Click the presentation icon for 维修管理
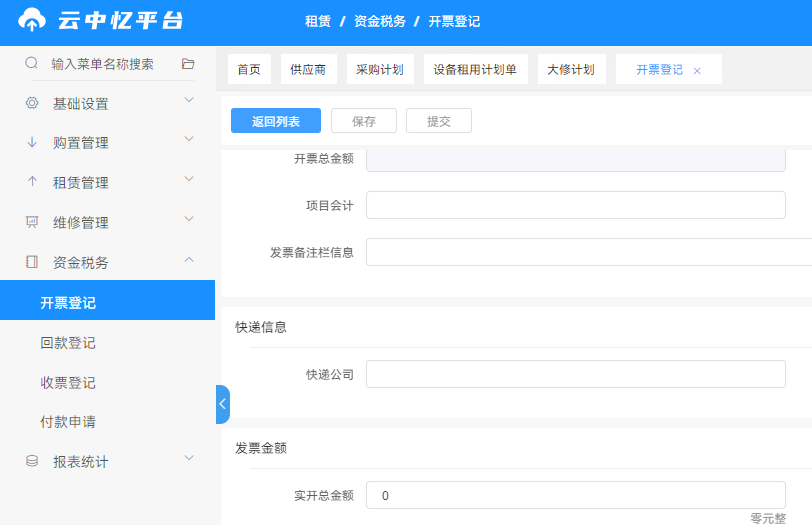The image size is (812, 525). point(32,222)
